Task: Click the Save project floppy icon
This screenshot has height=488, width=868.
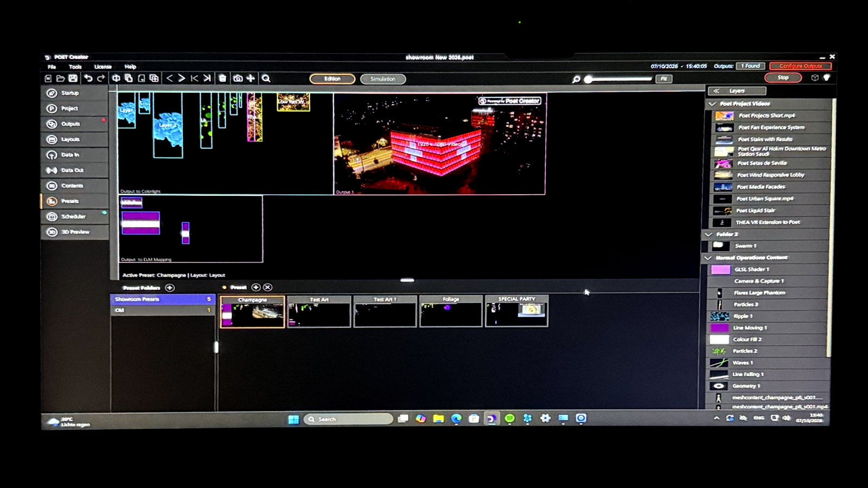Action: (x=73, y=78)
